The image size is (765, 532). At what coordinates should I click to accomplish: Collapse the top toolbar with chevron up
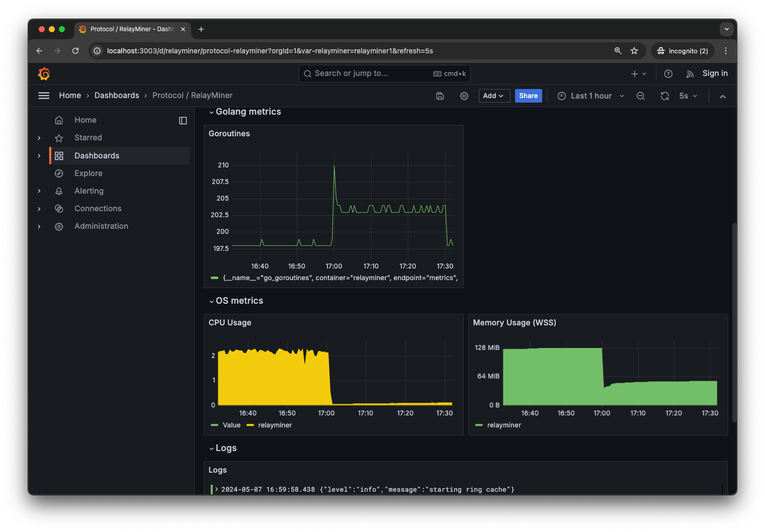pyautogui.click(x=723, y=97)
